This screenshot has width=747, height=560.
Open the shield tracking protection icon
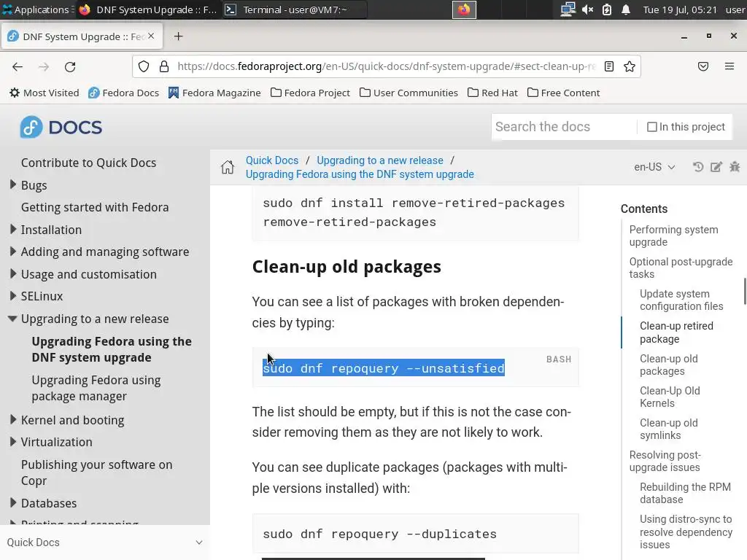coord(144,66)
